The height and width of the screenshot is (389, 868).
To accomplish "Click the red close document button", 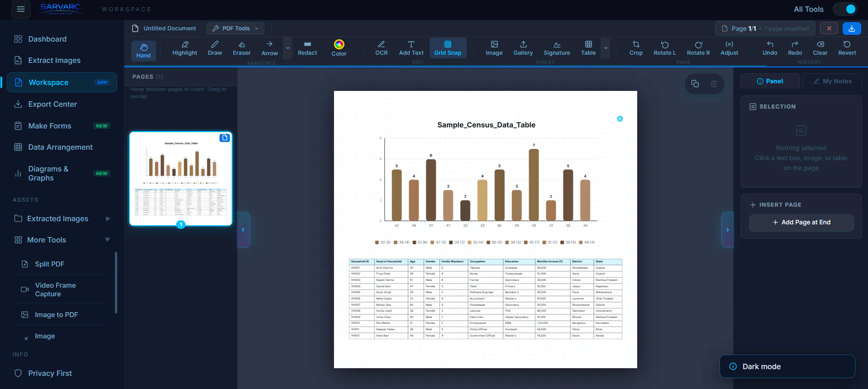I will pyautogui.click(x=829, y=28).
